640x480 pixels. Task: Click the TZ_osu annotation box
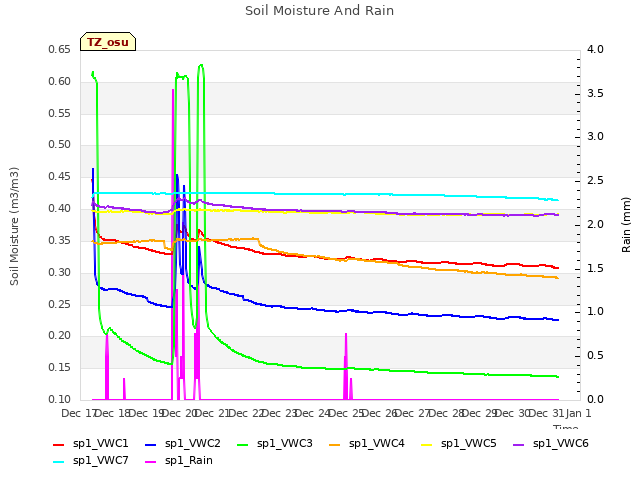[108, 42]
